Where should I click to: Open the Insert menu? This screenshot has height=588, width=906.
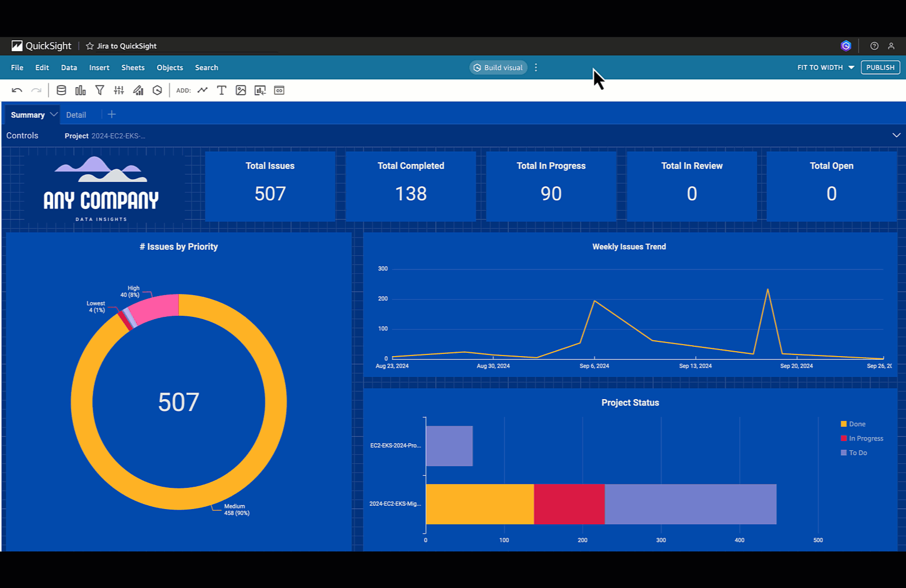(x=99, y=68)
